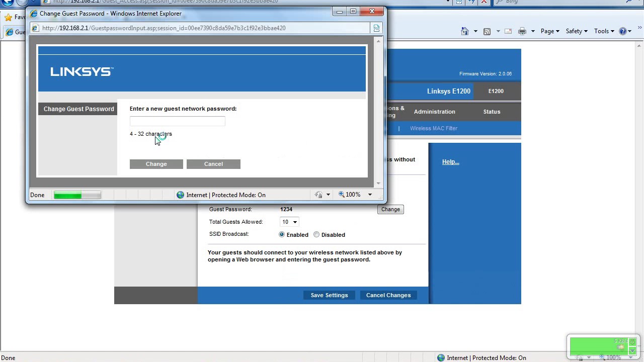This screenshot has width=644, height=362.
Task: Click Linksys E1200 model text
Action: point(449,91)
